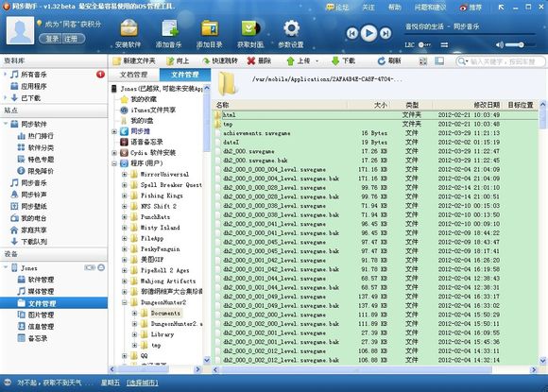Select Documents folder in tree

(165, 313)
